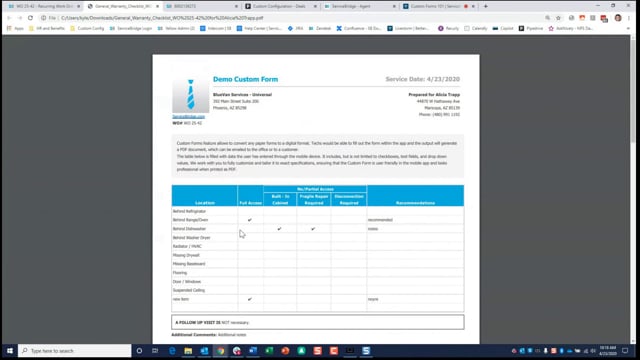This screenshot has width=640, height=360.
Task: Close the Custom Forms 101 tab
Action: (x=473, y=7)
